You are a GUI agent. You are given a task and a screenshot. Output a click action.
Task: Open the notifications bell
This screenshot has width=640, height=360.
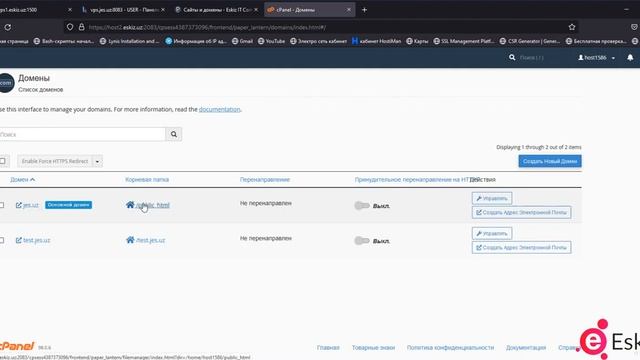[630, 58]
